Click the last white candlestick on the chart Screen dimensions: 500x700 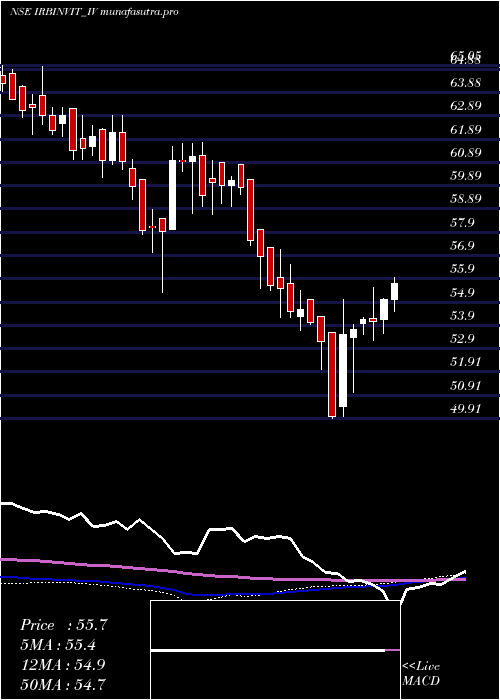(x=394, y=292)
